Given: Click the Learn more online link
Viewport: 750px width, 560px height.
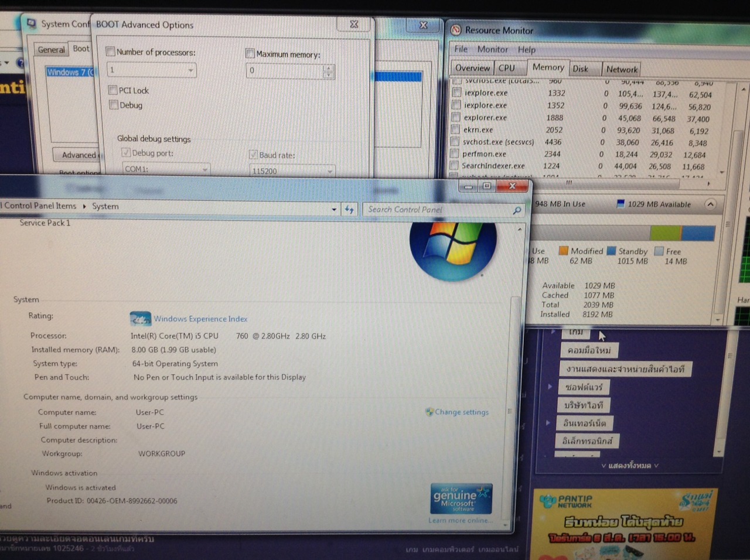Looking at the screenshot, I should (x=460, y=520).
